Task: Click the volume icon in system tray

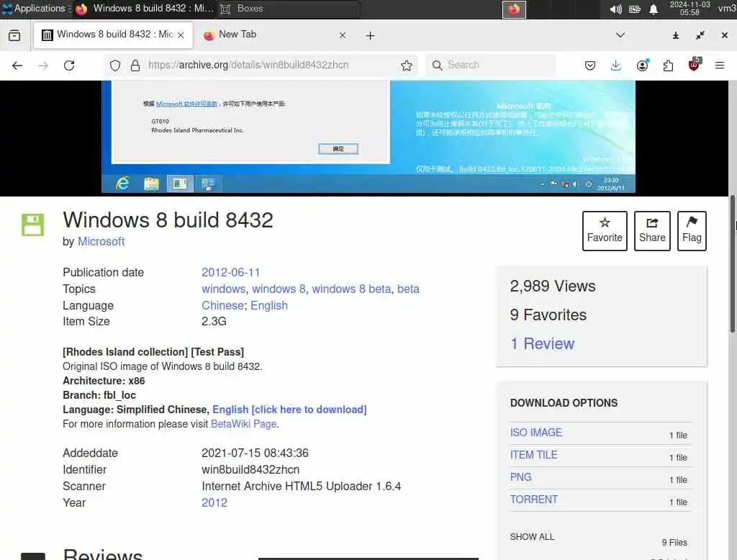Action: tap(615, 9)
